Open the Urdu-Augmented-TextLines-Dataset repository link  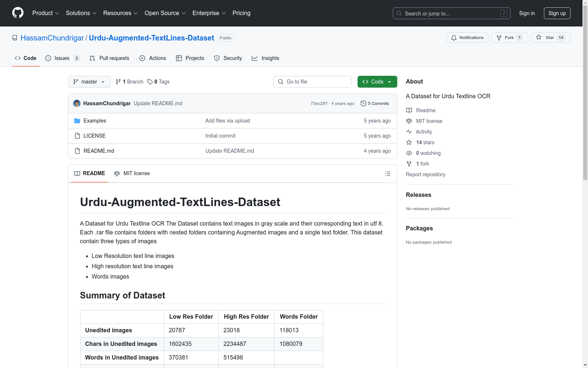[x=151, y=38]
